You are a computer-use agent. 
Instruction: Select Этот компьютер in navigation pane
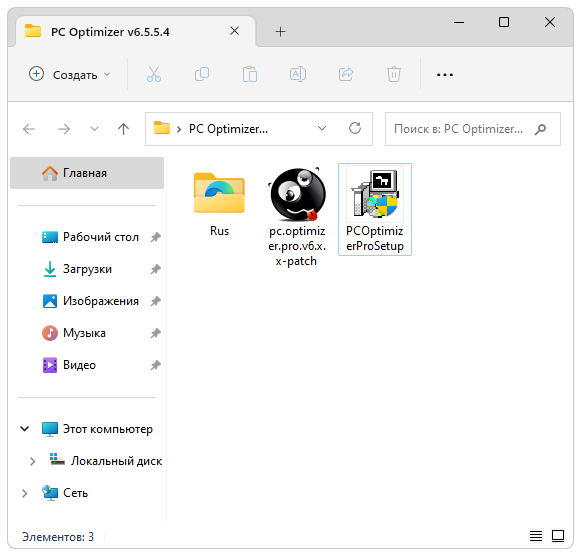(97, 429)
